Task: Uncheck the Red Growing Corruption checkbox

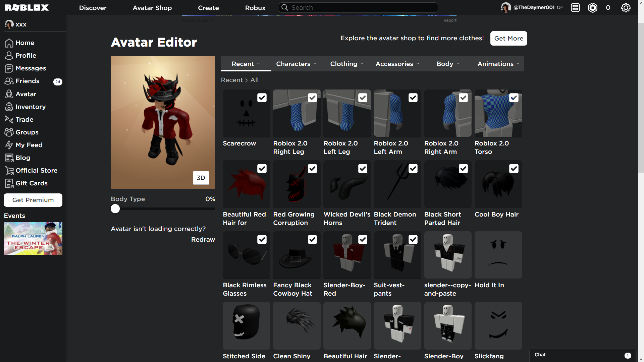Action: click(x=312, y=169)
